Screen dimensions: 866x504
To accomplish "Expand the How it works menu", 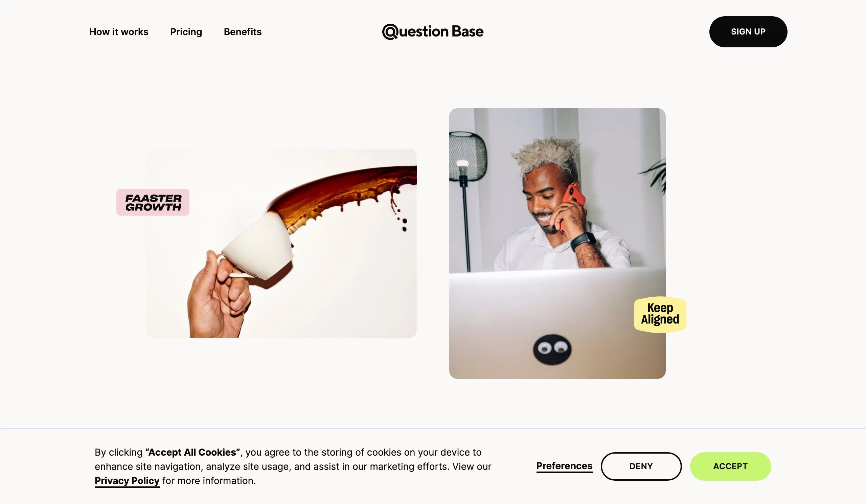I will pyautogui.click(x=118, y=31).
